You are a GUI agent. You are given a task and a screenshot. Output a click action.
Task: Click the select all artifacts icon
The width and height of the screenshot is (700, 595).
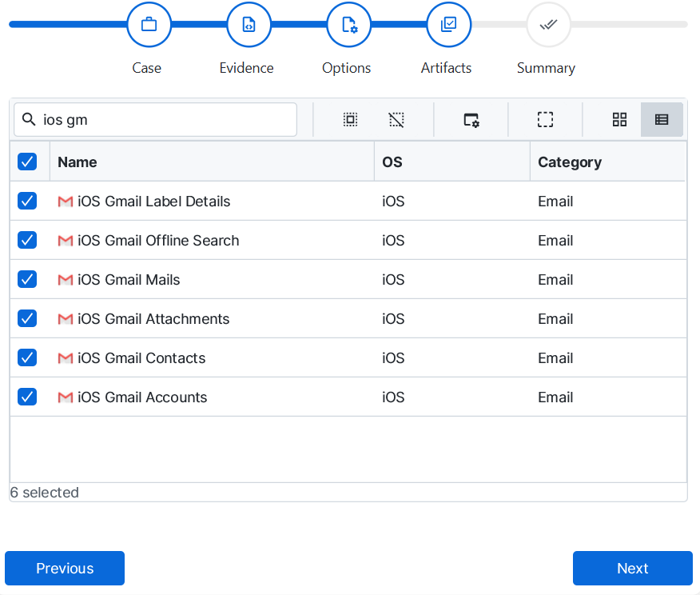[350, 120]
